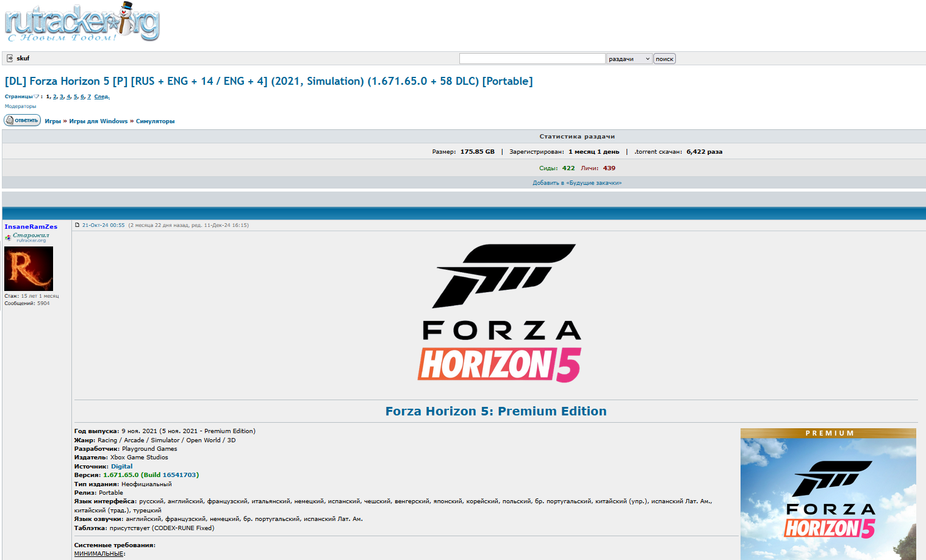Screen dimensions: 926x560
Task: Open the 21-Окт-24 00:55 post date link
Action: [103, 225]
